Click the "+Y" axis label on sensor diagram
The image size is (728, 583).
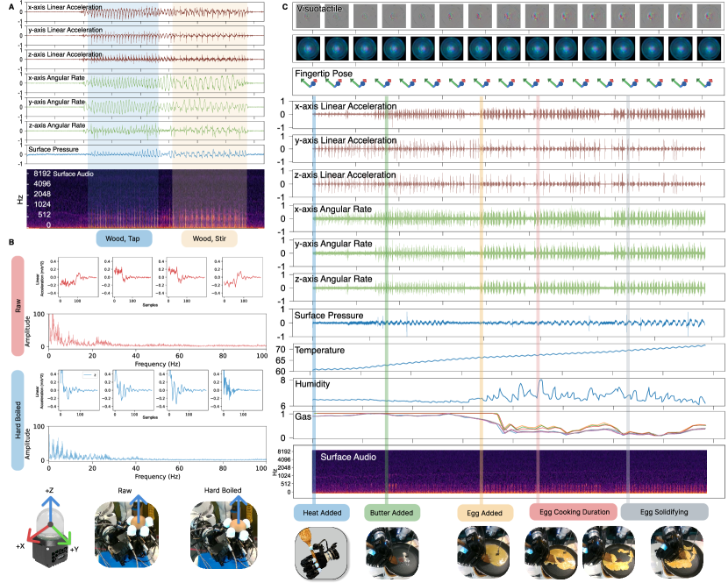pyautogui.click(x=75, y=549)
